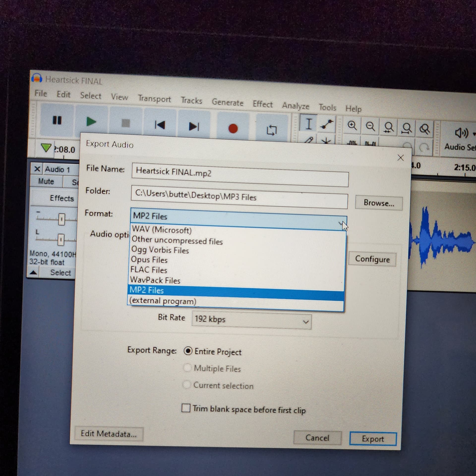Click Skip to End button
Screen dimensions: 476x476
(194, 126)
